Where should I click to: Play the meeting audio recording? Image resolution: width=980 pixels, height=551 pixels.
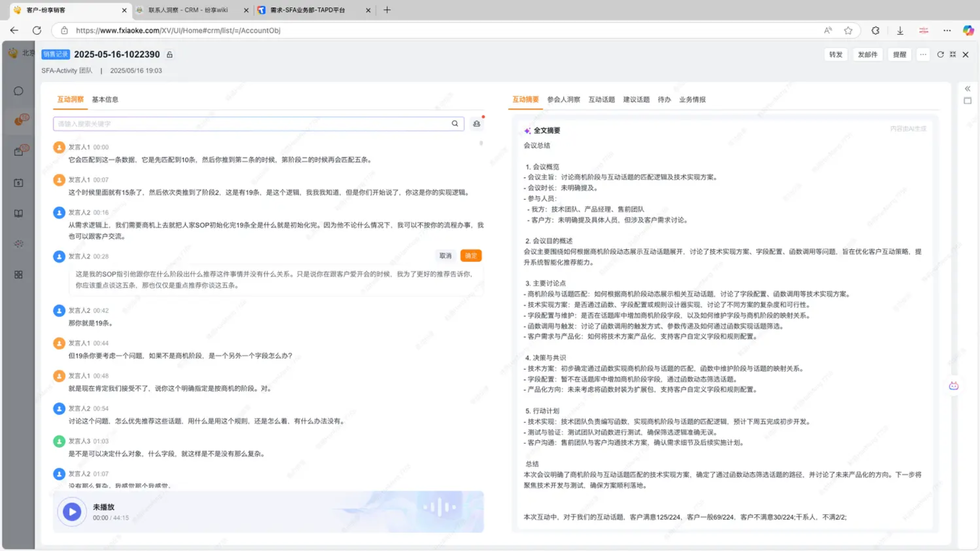tap(72, 512)
